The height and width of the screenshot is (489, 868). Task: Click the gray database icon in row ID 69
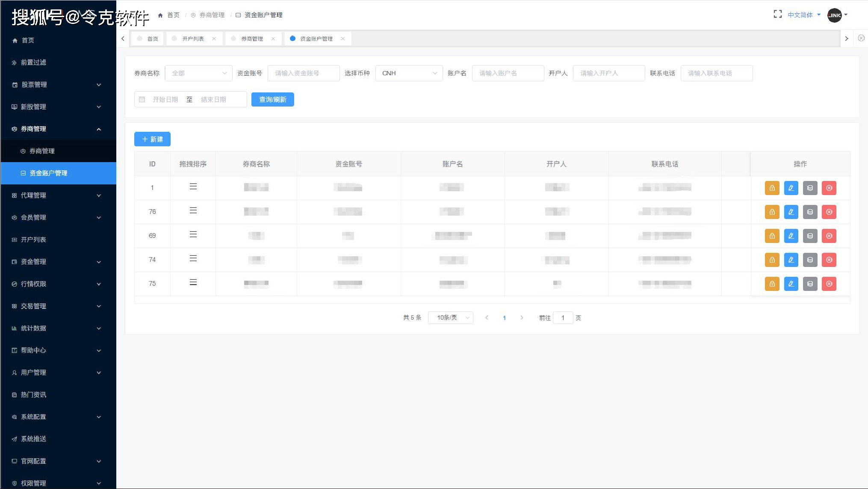(x=810, y=236)
